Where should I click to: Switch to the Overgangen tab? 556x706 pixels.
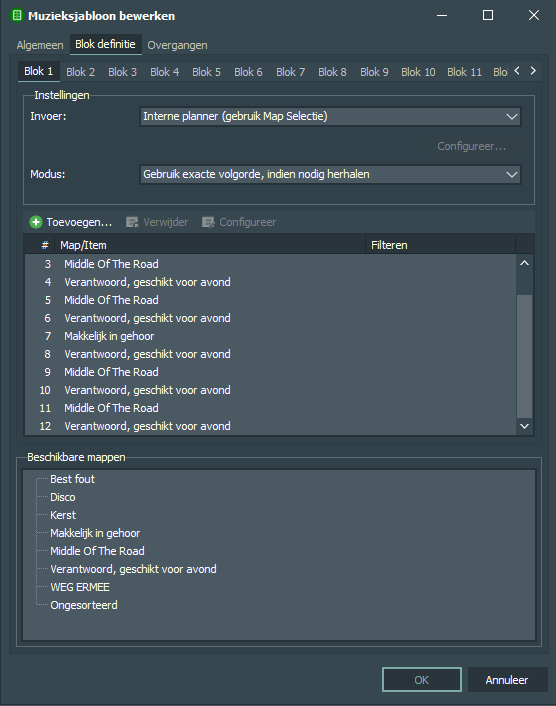[177, 45]
